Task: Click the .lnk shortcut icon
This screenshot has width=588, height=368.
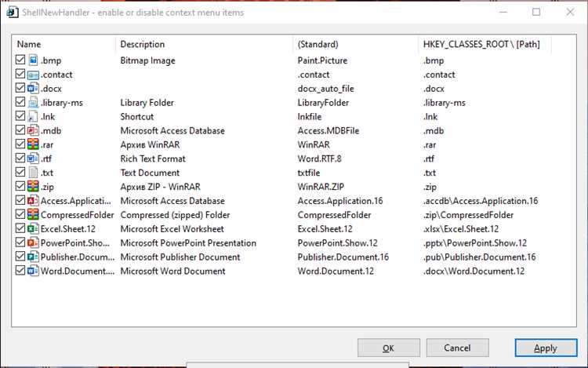Action: (33, 116)
